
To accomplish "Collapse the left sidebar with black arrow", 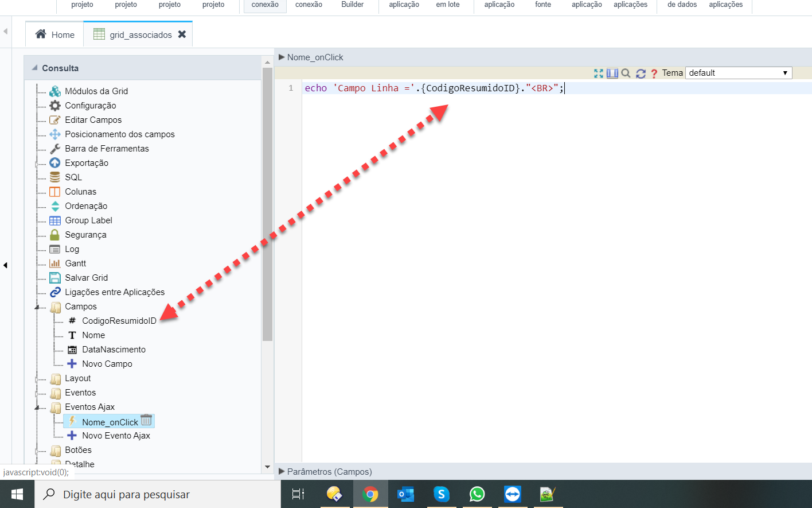I will [5, 265].
